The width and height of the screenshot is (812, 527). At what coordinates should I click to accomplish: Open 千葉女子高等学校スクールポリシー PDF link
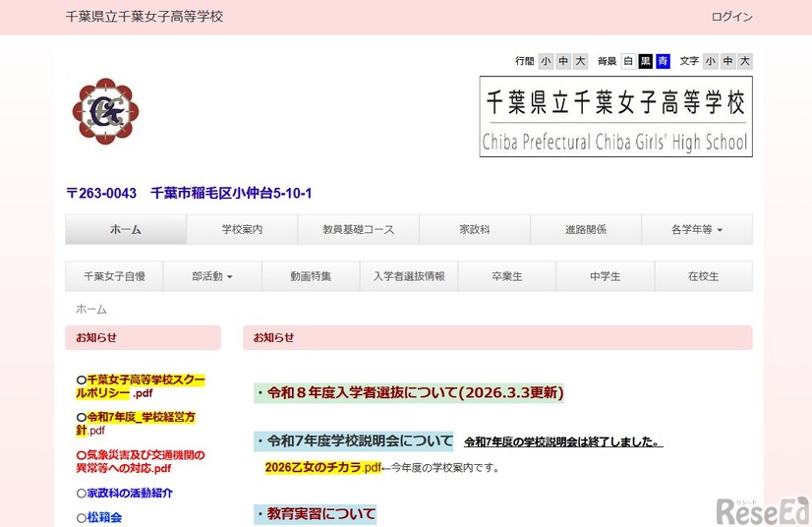pos(141,385)
